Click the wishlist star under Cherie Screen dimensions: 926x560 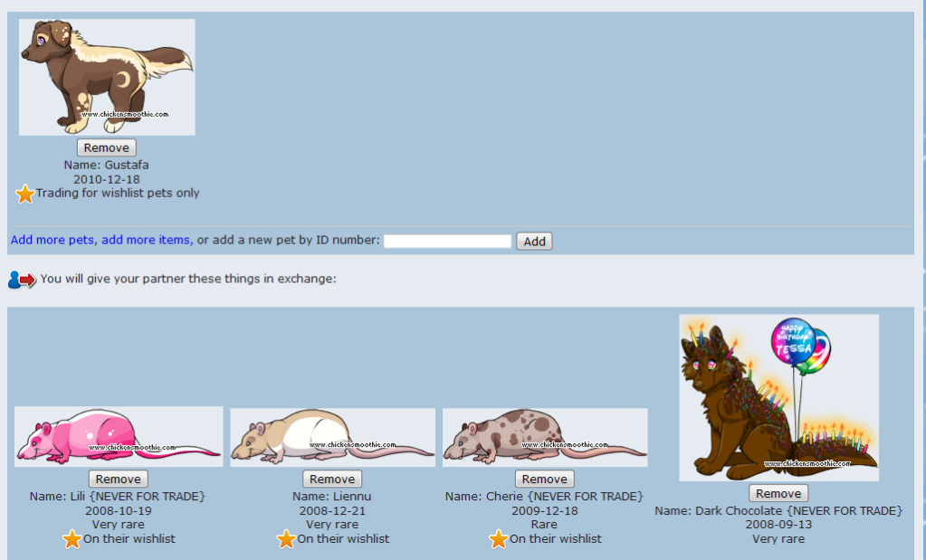[498, 539]
